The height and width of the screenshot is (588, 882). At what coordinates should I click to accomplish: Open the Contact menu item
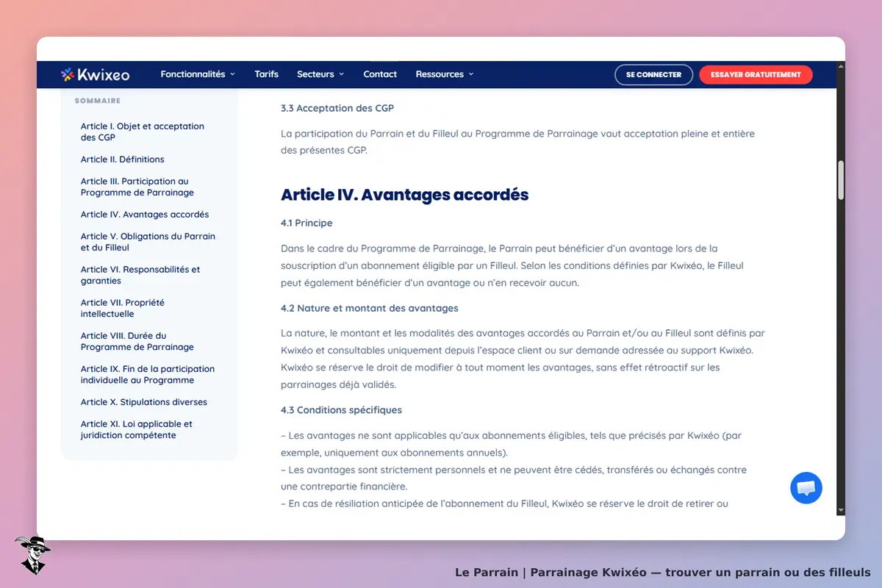tap(380, 74)
